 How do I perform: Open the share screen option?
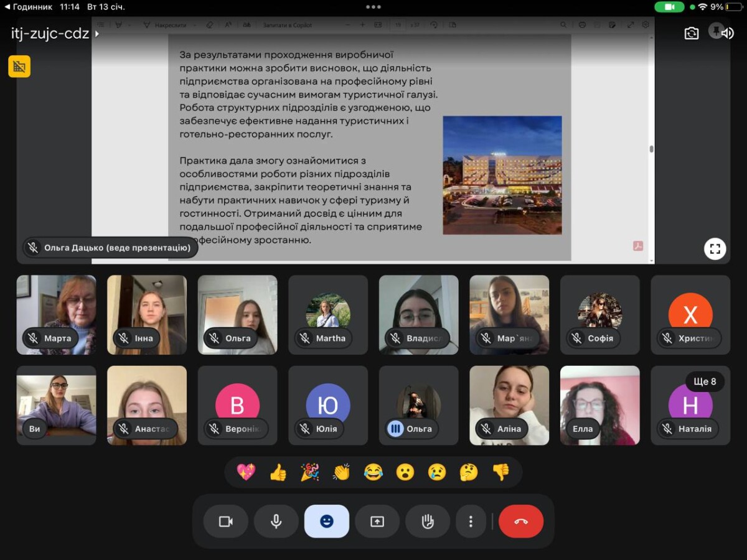(x=377, y=521)
